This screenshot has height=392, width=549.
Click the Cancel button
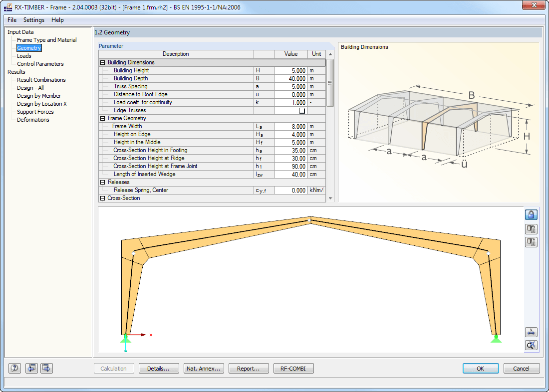522,368
